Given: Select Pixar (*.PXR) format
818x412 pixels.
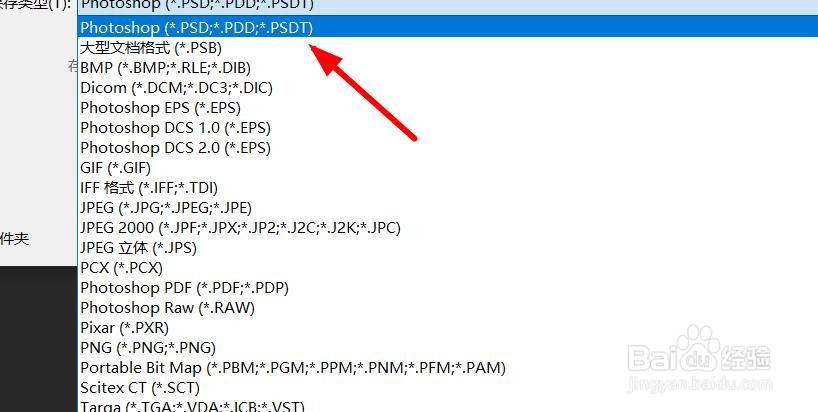Looking at the screenshot, I should 448,328.
